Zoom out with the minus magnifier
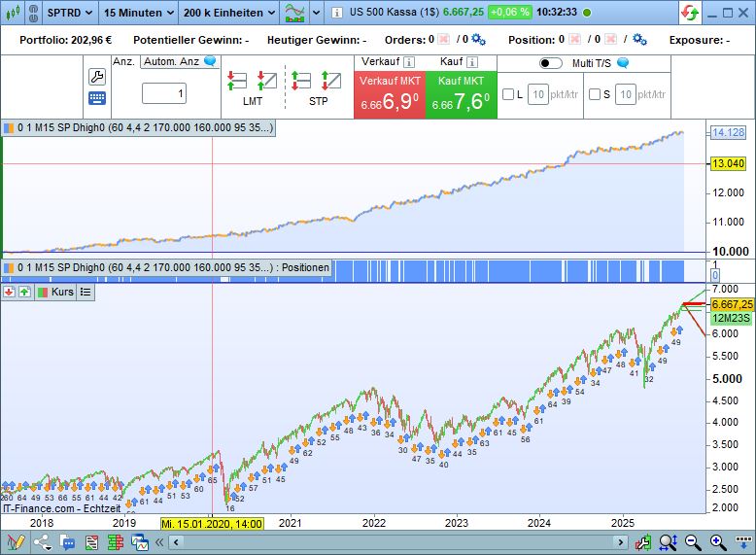This screenshot has width=756, height=555. [x=693, y=543]
